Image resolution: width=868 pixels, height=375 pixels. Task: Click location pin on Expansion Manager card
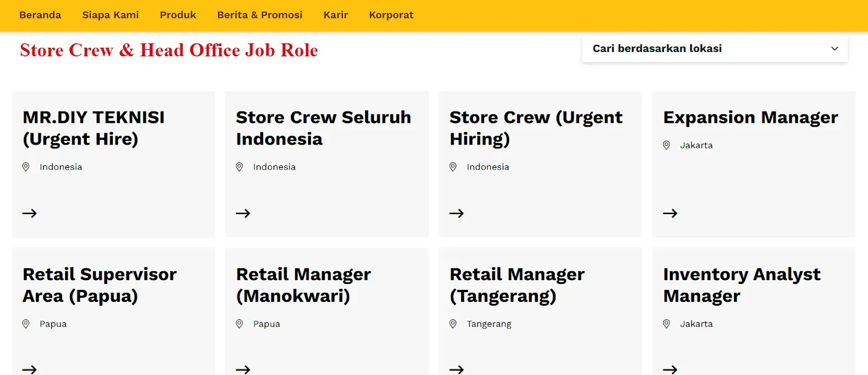pos(666,145)
